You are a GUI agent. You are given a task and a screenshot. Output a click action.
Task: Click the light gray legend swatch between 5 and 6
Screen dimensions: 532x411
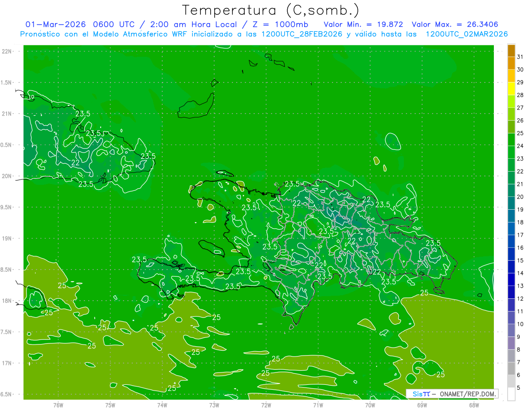tap(511, 381)
